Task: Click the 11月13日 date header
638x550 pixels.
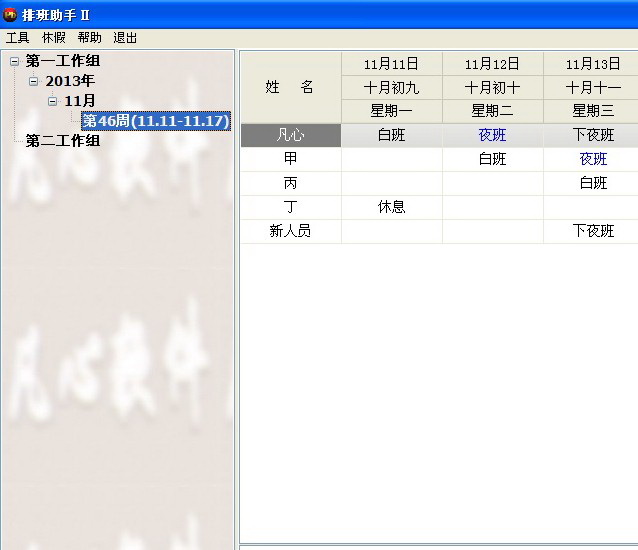Action: [x=591, y=64]
